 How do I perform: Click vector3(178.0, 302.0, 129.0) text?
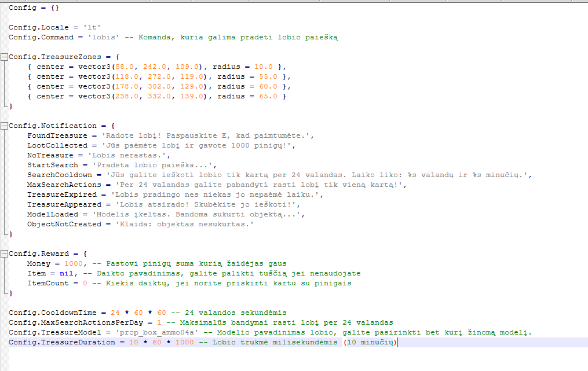pos(143,86)
